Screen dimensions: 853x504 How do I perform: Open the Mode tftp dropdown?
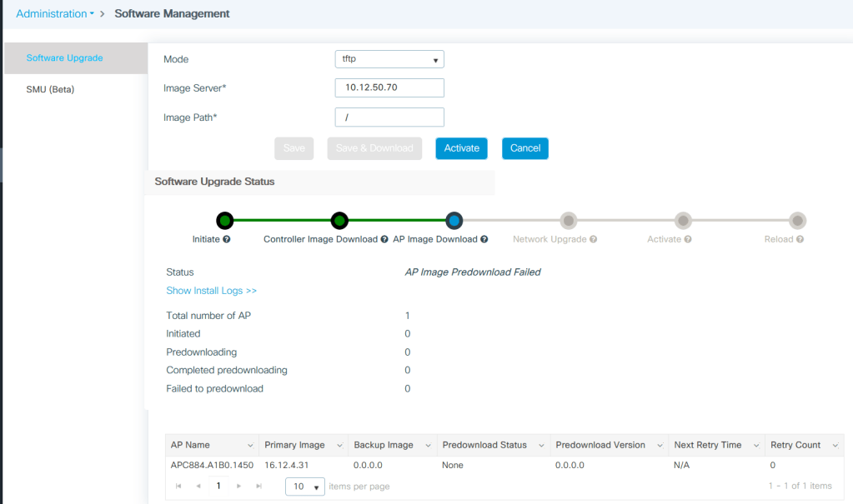tap(389, 59)
